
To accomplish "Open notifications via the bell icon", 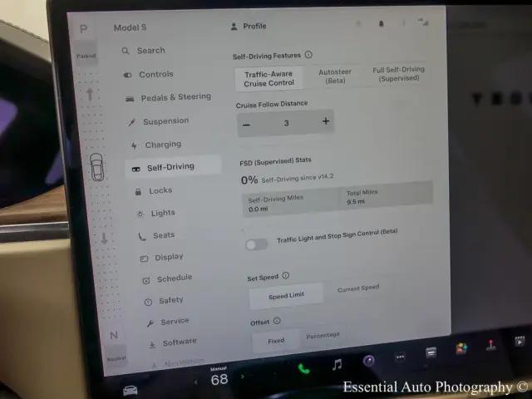I will [381, 24].
